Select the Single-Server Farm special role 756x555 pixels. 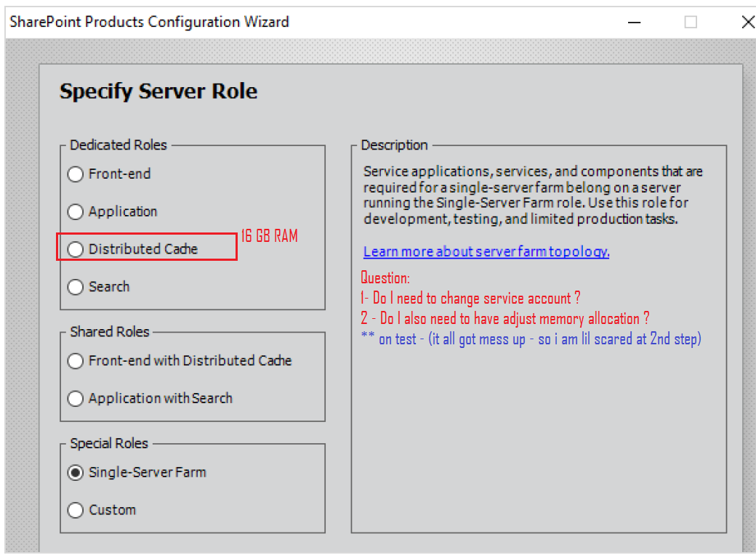(76, 472)
